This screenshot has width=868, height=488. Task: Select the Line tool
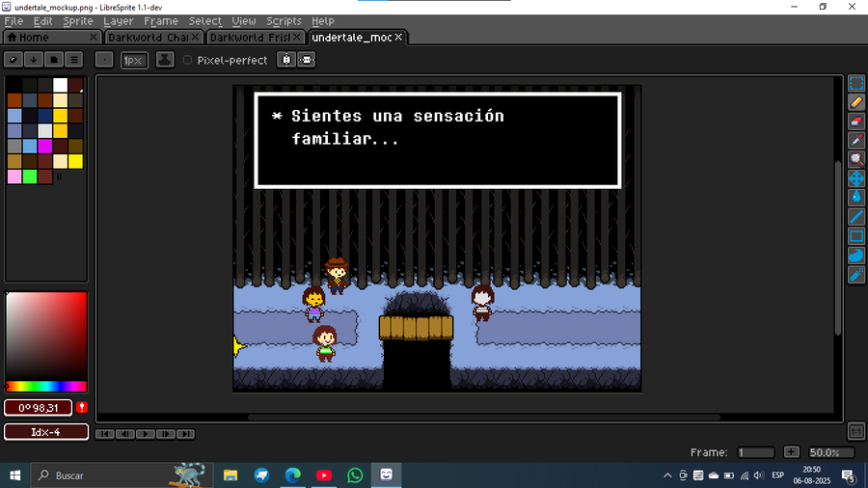tap(856, 217)
